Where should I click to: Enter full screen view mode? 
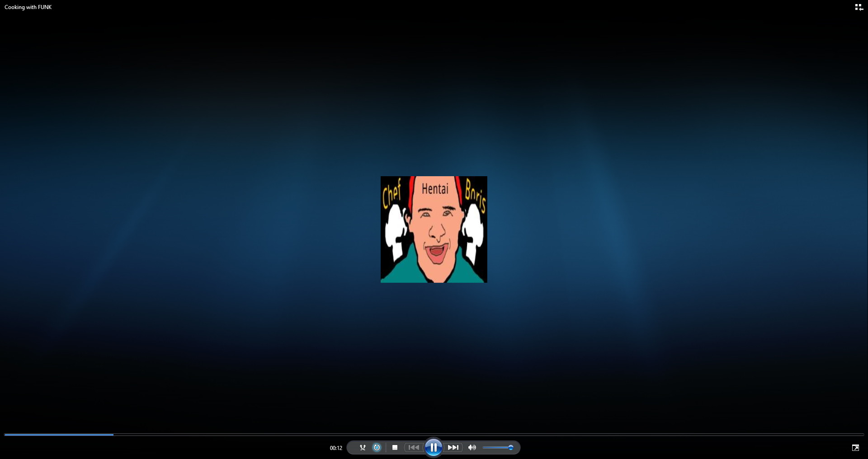(x=855, y=448)
